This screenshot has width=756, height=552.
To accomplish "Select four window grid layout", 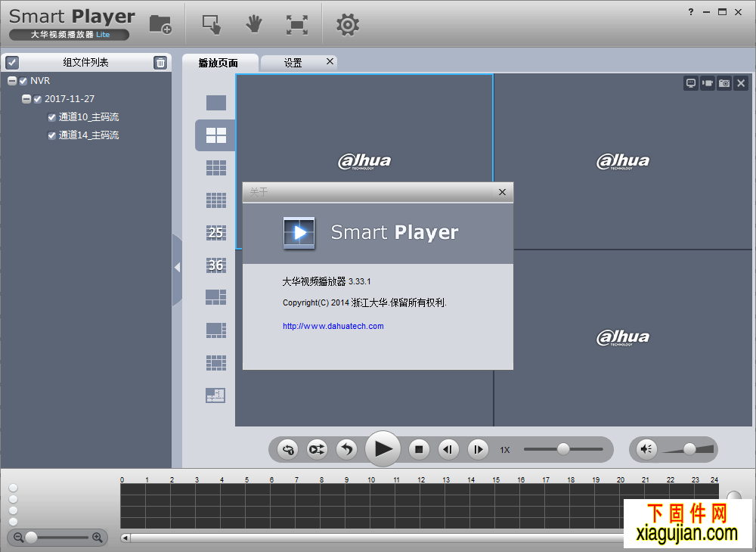I will tap(216, 135).
